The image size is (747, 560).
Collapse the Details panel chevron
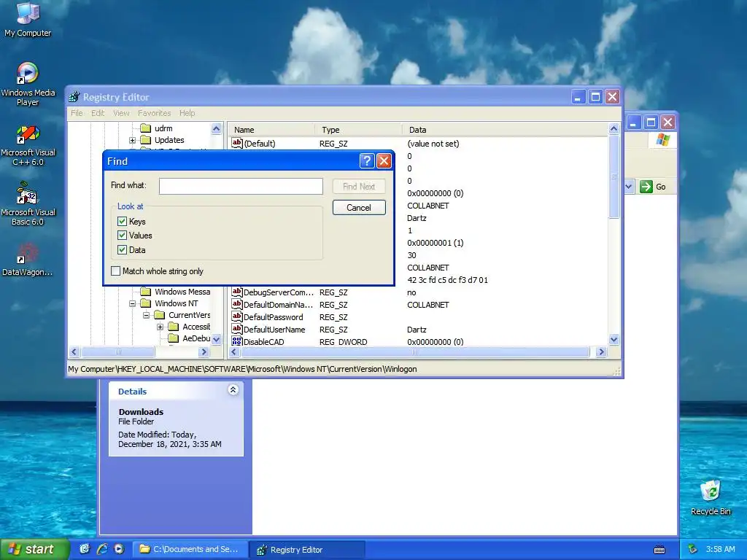[x=233, y=390]
